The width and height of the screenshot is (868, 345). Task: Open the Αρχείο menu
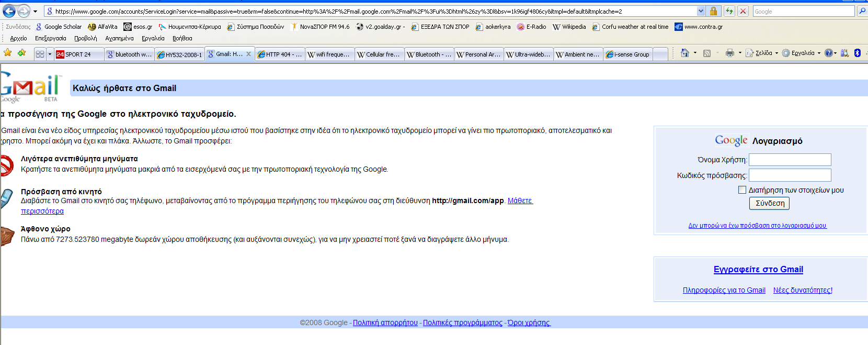click(x=18, y=38)
